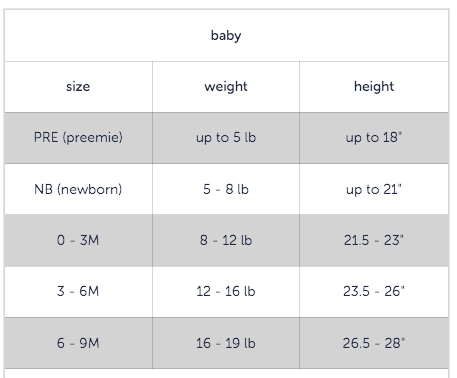The height and width of the screenshot is (378, 457).
Task: Select the 0 - 3M size cell
Action: click(x=78, y=240)
